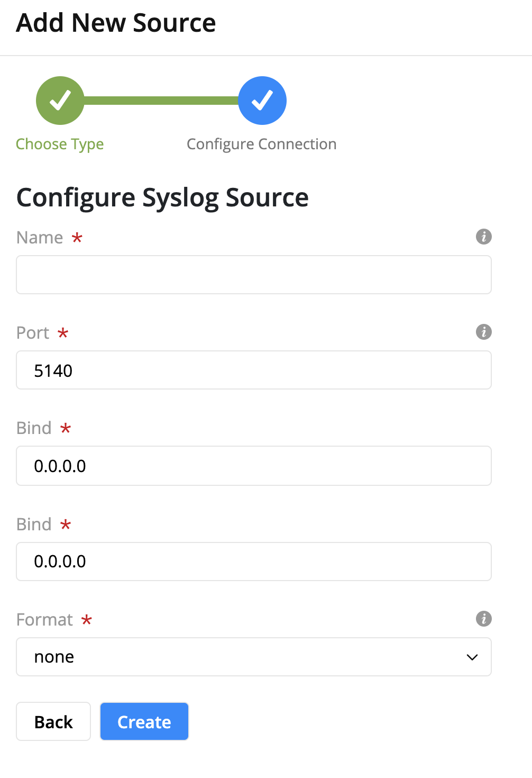Click the chevron arrow in Format select
Viewport: 532px width, 778px height.
[472, 657]
